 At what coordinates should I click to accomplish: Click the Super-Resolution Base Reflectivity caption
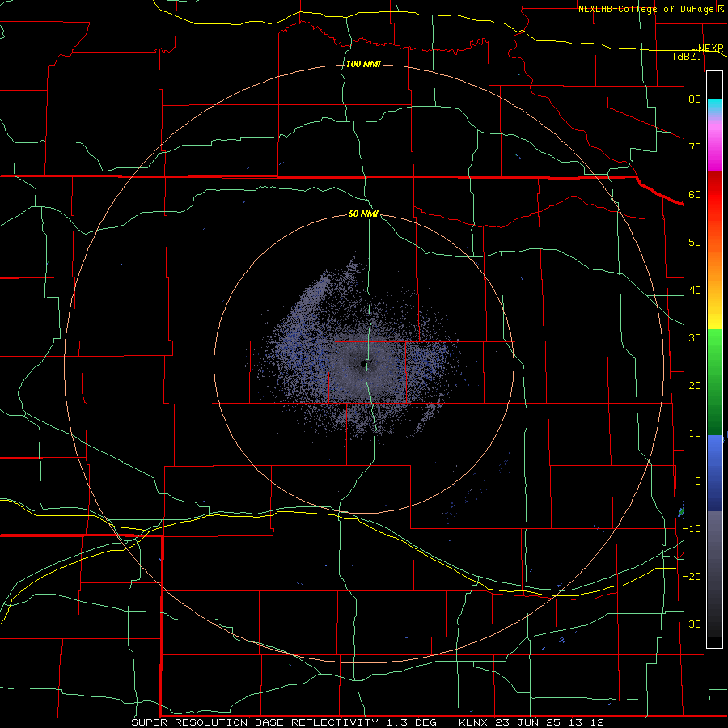[368, 722]
